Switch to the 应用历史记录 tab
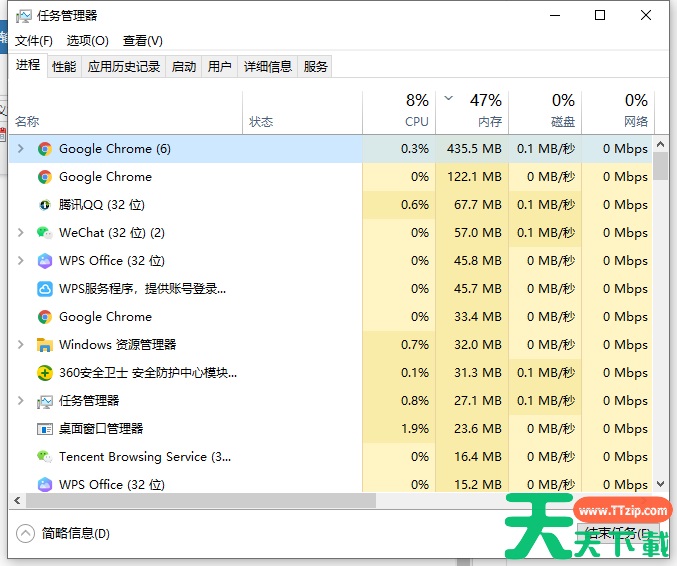The image size is (677, 566). [124, 66]
